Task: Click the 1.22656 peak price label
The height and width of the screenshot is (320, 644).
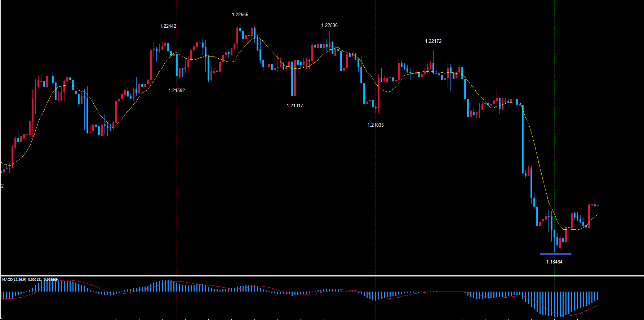Action: click(x=240, y=15)
